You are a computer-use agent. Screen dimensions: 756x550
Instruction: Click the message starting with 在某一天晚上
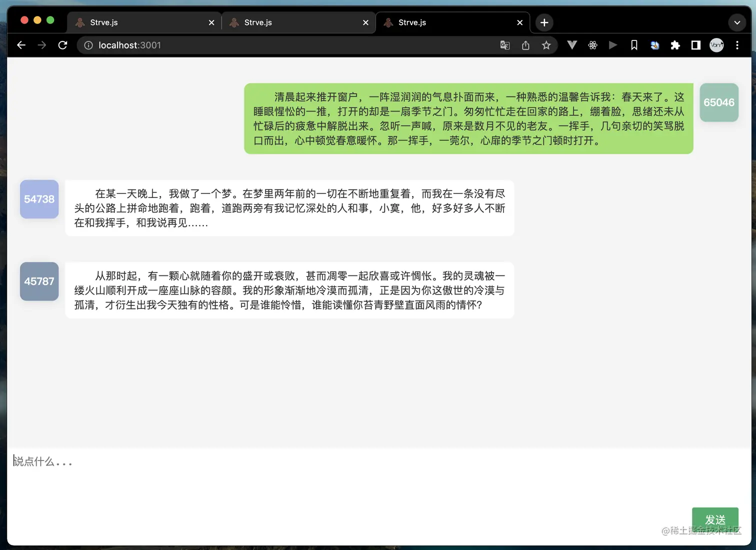289,208
